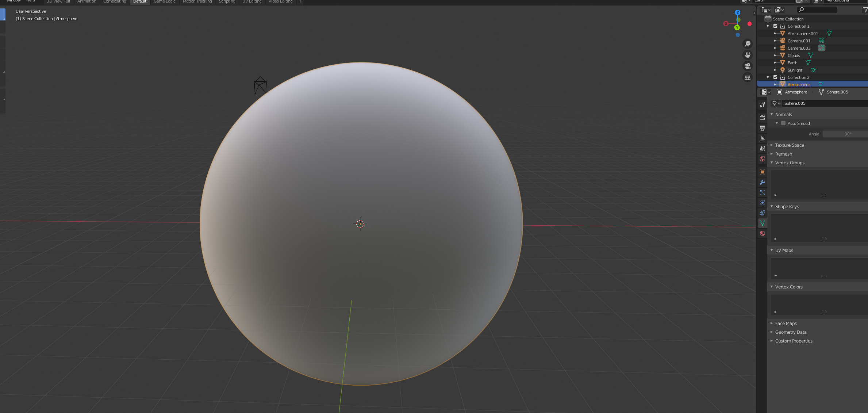Open the mesh data browse dropdown
Viewport: 868px width, 413px height.
click(776, 103)
